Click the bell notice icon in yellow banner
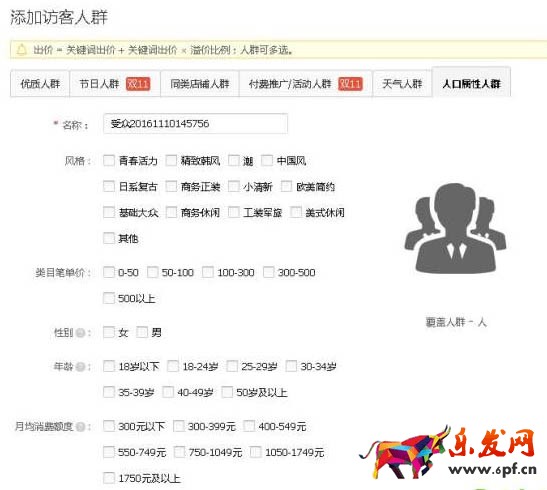The width and height of the screenshot is (547, 490). tap(22, 50)
